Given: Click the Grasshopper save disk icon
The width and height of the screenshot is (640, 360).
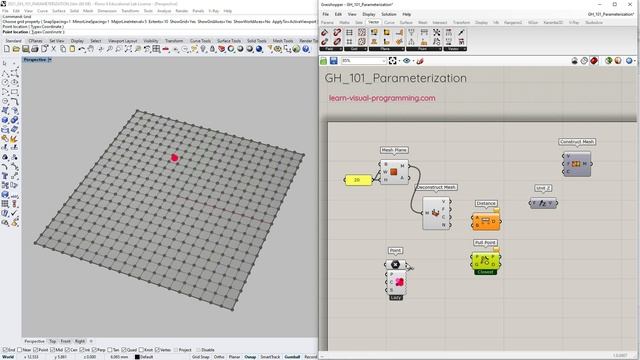Looking at the screenshot, I should 333,61.
